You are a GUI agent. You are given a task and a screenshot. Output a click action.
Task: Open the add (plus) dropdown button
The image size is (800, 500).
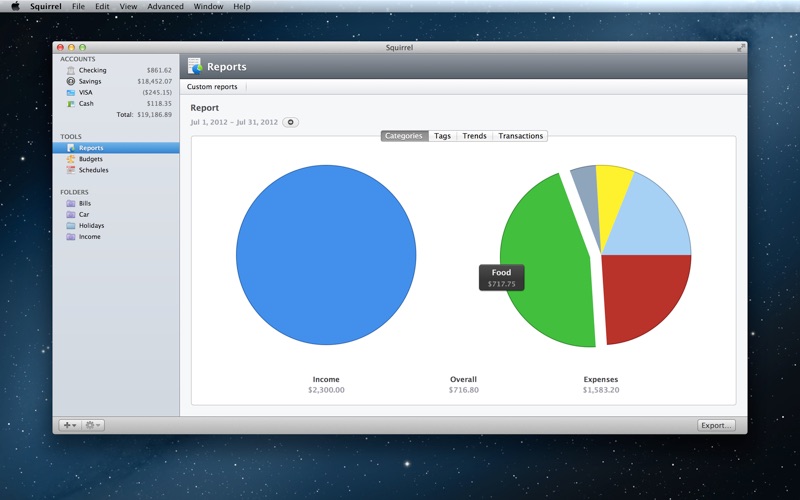(70, 425)
